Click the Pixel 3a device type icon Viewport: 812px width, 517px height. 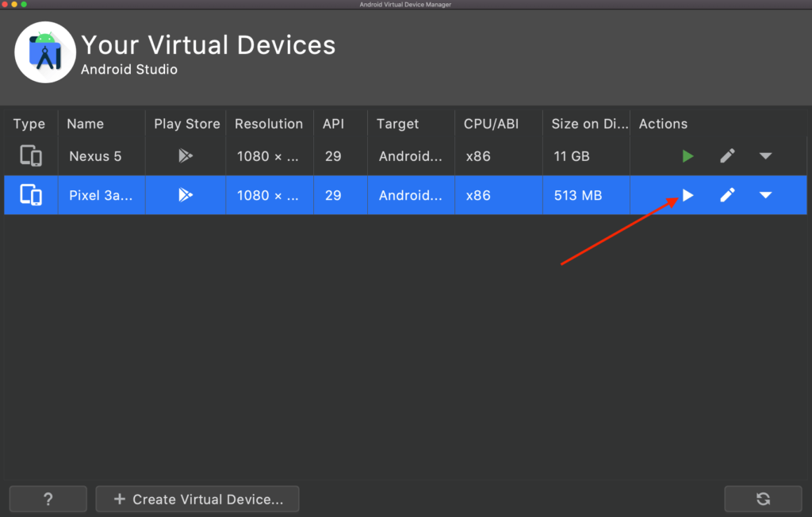point(31,195)
